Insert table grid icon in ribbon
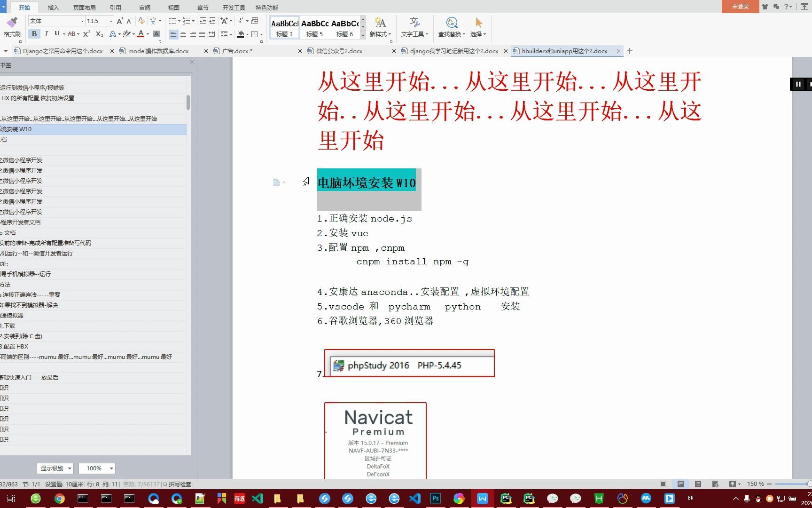812x508 pixels. (255, 21)
